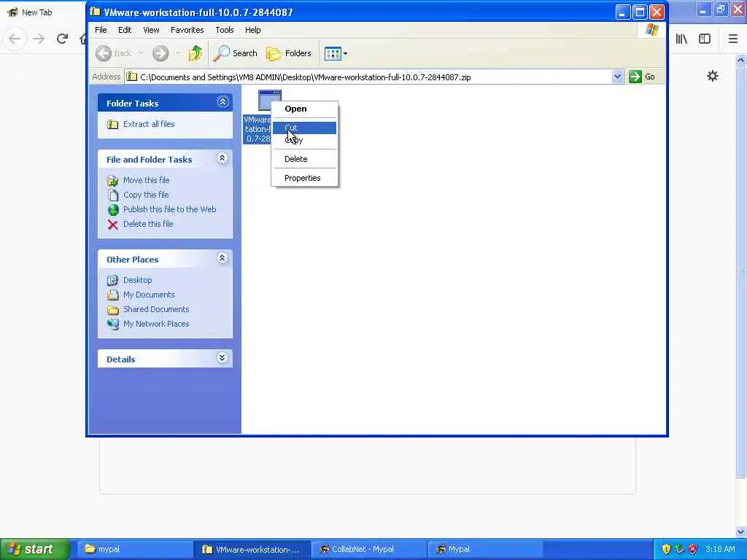Click the My Network Places icon
The width and height of the screenshot is (747, 560).
pos(113,324)
